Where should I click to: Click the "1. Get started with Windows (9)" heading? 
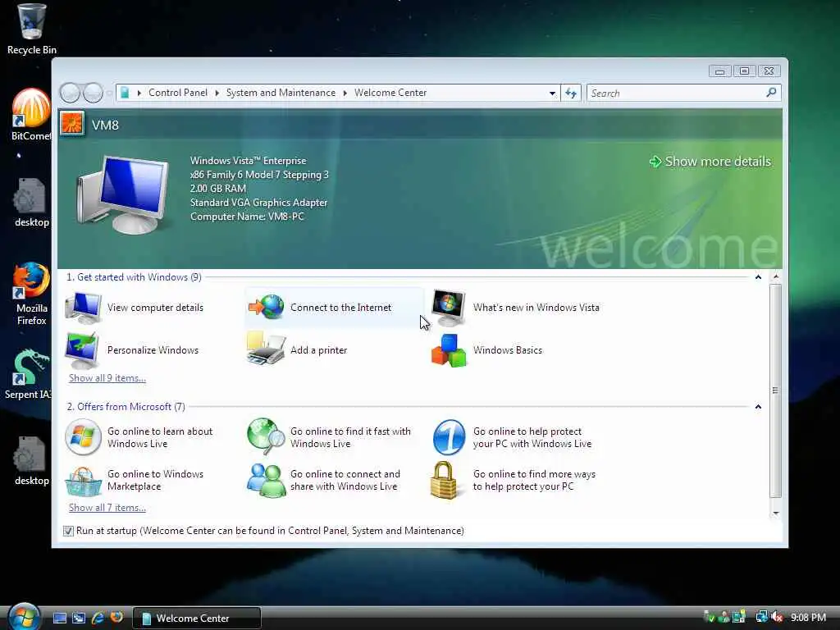pyautogui.click(x=134, y=277)
